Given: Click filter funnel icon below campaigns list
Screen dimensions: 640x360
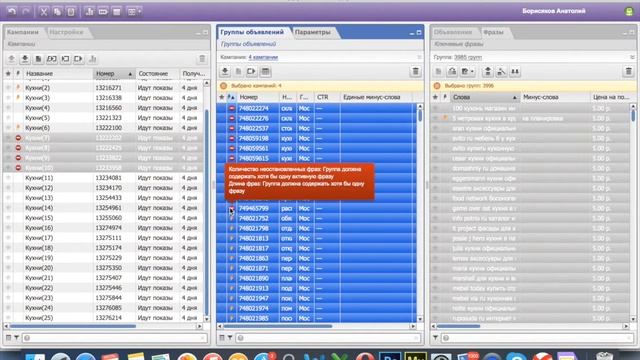Looking at the screenshot, I should click(x=17, y=338).
